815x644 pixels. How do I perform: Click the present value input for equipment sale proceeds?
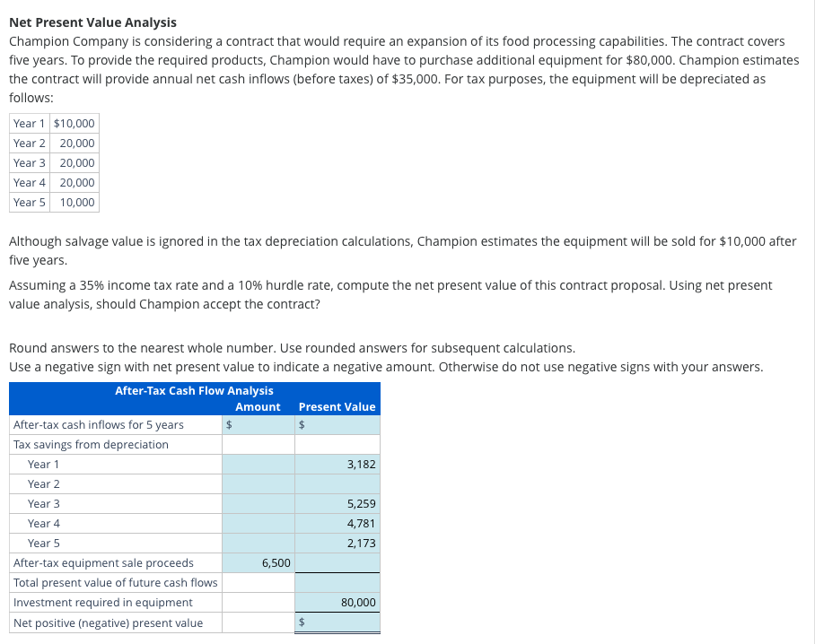[x=337, y=562]
